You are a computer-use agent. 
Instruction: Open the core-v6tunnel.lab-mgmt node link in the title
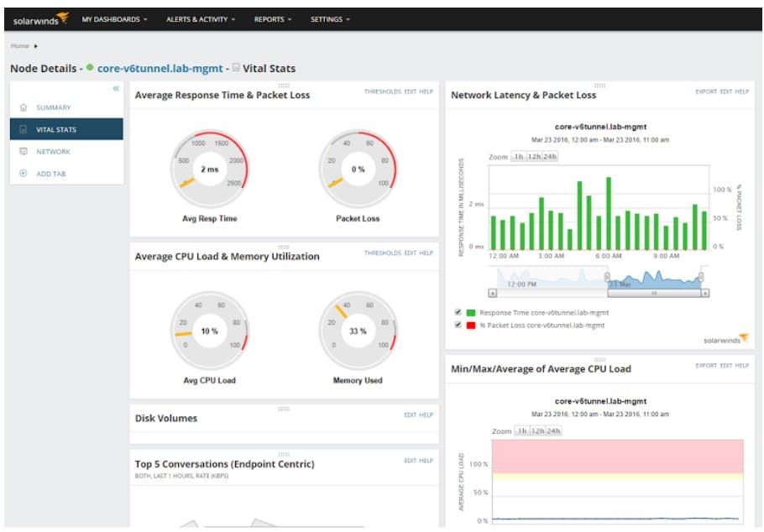pos(160,69)
